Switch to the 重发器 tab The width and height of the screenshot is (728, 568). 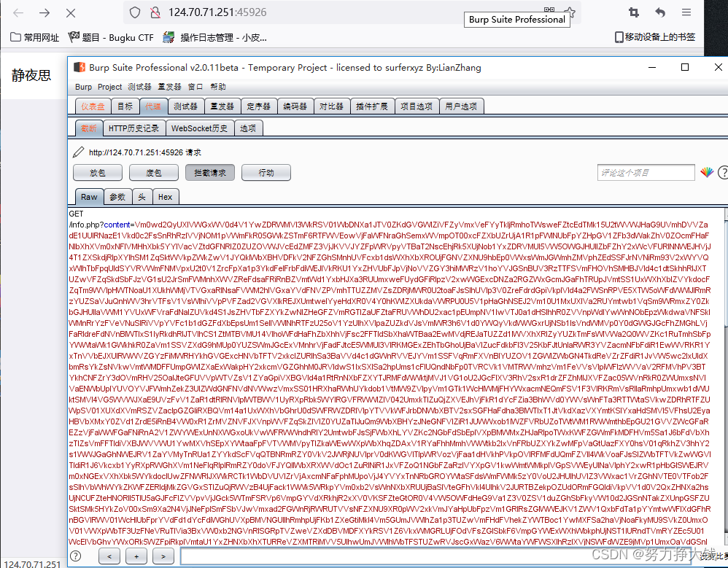(x=222, y=106)
